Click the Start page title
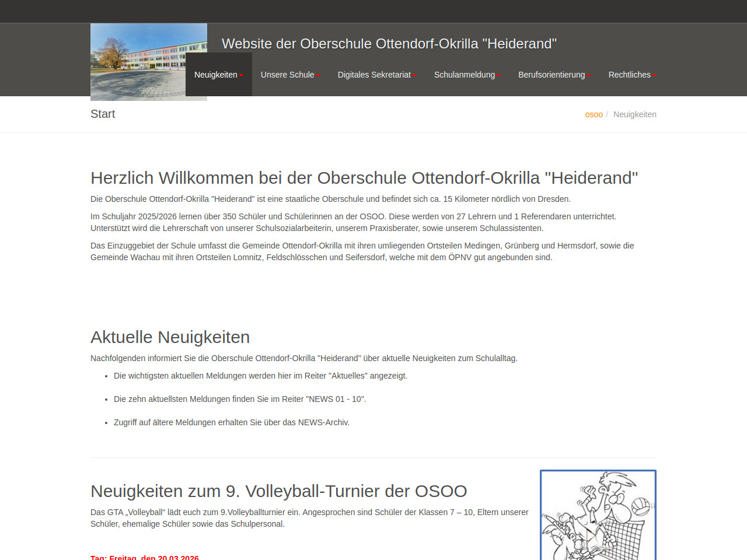747x560 pixels. click(x=103, y=114)
